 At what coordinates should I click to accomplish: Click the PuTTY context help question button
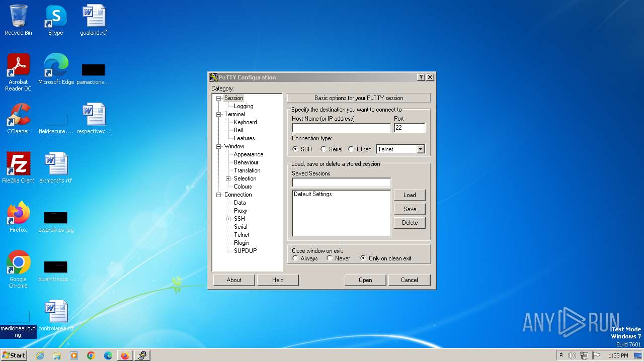click(x=421, y=77)
